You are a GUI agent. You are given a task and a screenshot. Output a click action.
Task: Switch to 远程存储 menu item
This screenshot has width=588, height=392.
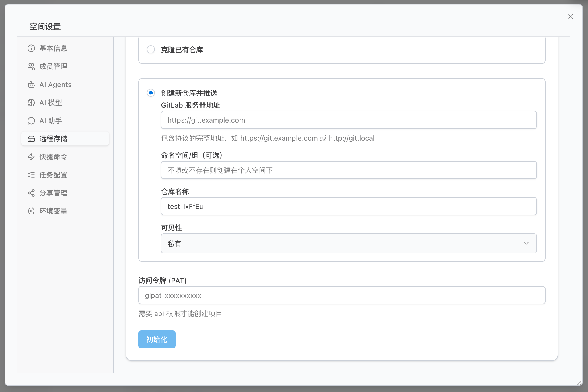click(53, 139)
